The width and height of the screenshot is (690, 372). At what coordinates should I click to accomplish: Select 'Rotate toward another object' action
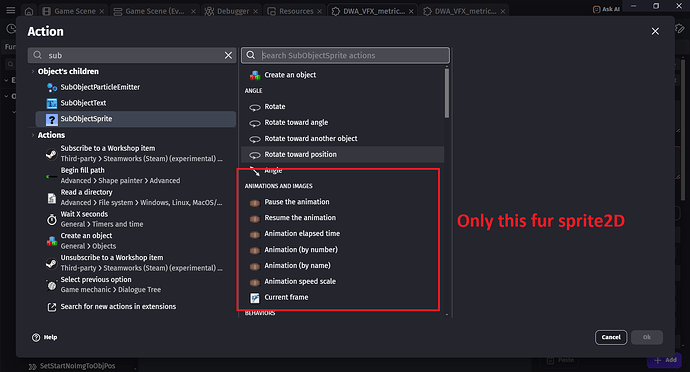[x=342, y=139]
